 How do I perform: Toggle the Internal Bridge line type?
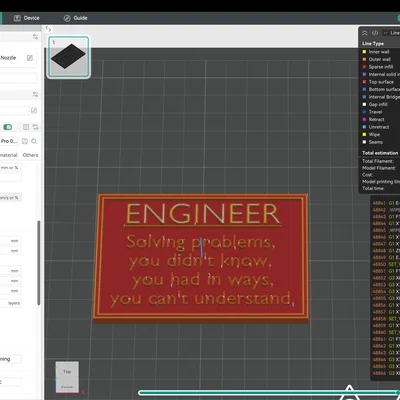point(381,97)
